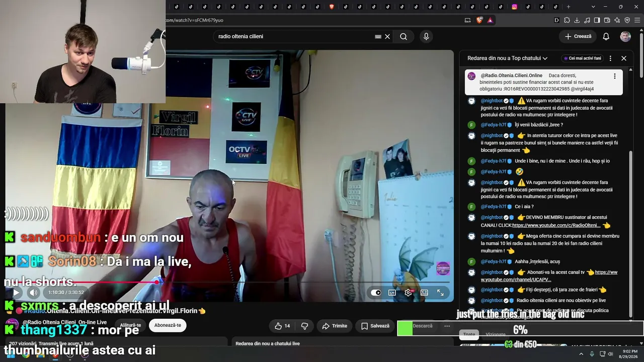
Task: Click the Alătură-te join button
Action: point(130,325)
